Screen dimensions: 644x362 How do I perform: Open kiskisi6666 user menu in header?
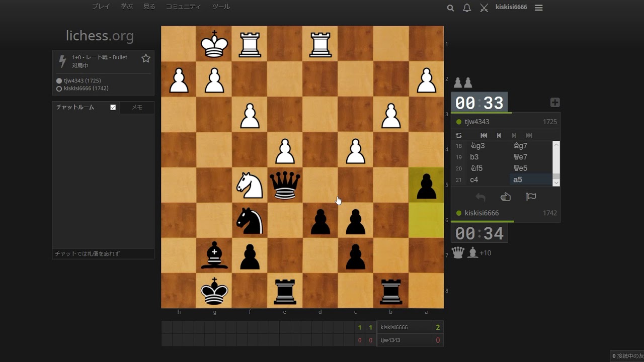tap(511, 7)
